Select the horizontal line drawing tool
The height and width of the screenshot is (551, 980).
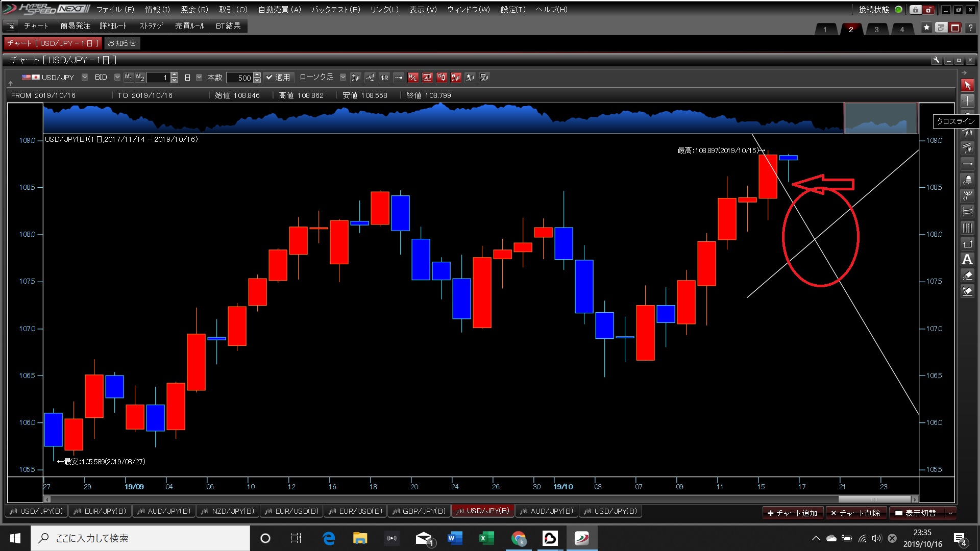click(x=967, y=164)
